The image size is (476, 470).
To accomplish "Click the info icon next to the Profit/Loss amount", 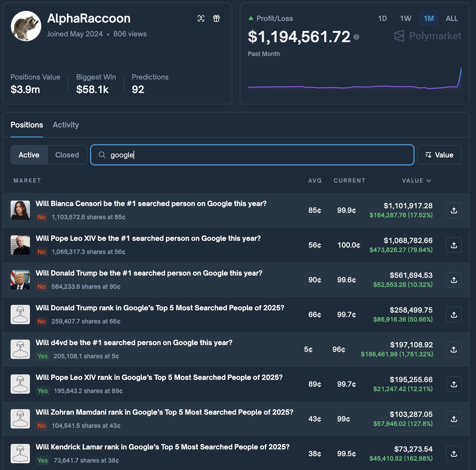I will point(356,37).
